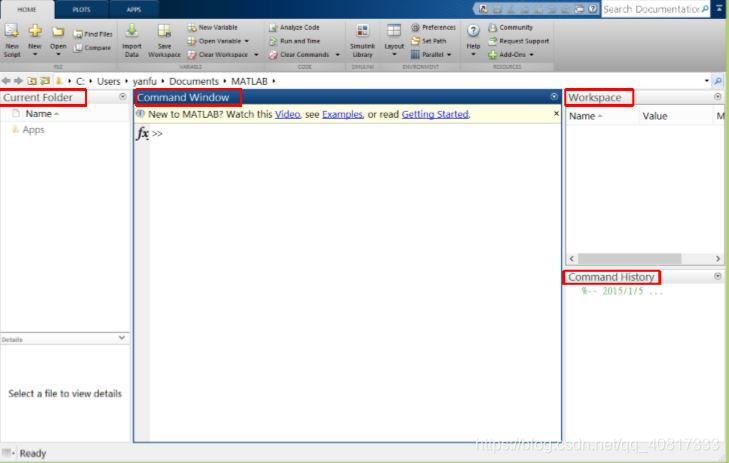729x463 pixels.
Task: Open Preferences gear
Action: point(433,27)
